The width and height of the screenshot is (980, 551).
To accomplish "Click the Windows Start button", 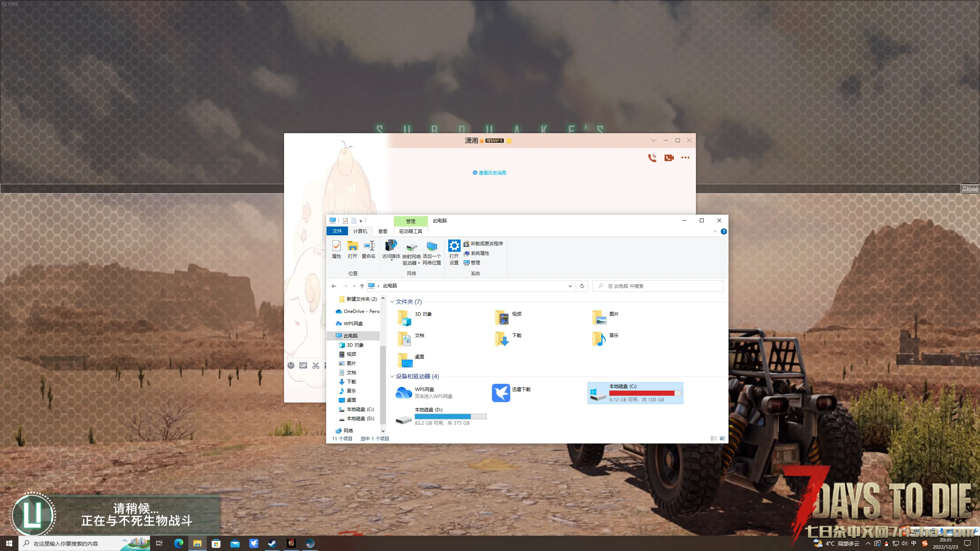I will pyautogui.click(x=9, y=543).
